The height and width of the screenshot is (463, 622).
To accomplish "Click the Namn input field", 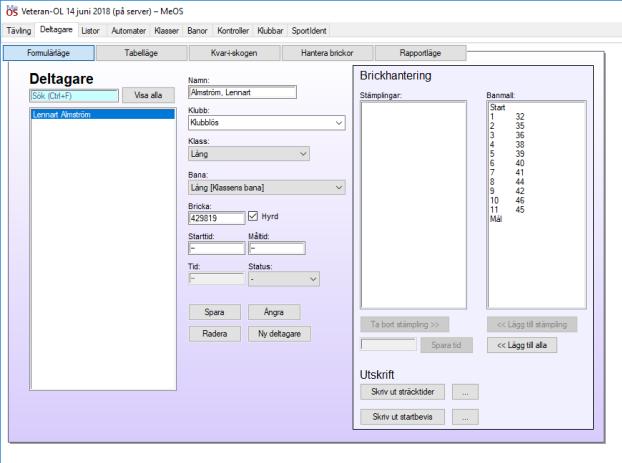I will point(242,92).
